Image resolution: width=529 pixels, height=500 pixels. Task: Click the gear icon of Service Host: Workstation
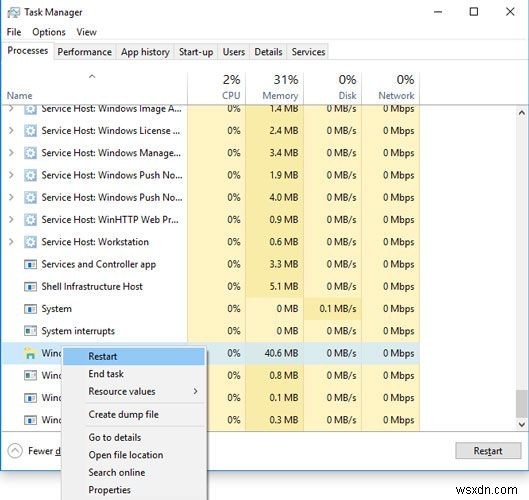(30, 242)
